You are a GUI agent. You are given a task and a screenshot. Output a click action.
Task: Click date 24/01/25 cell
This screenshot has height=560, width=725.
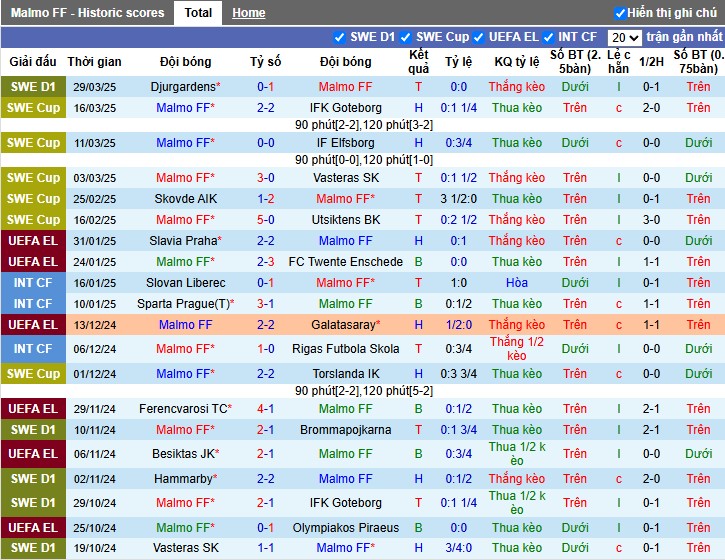95,262
